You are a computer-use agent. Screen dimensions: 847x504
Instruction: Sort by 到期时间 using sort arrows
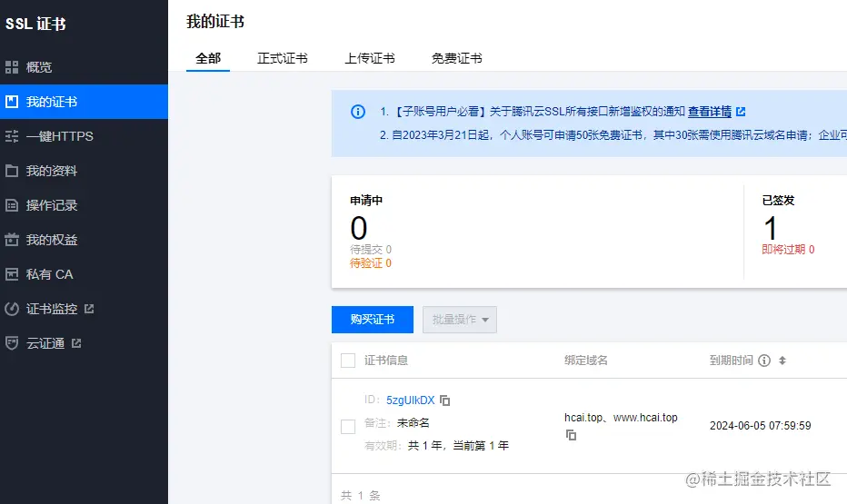[x=782, y=361]
